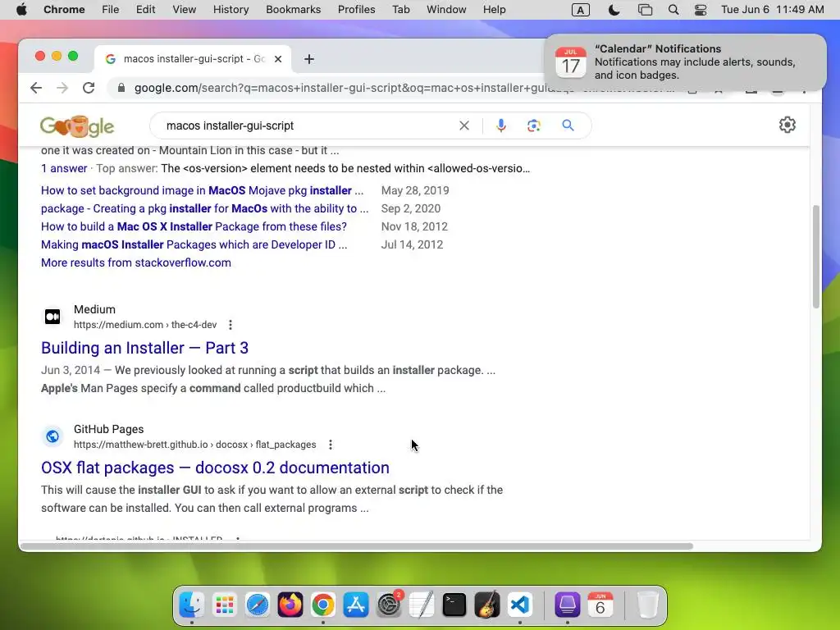
Task: Launch GarageBand from the Dock
Action: coord(487,605)
